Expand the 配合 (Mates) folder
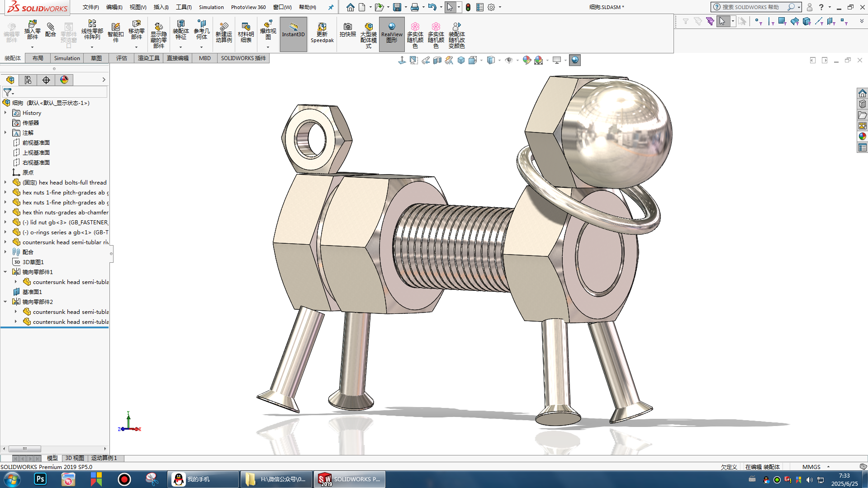868x488 pixels. tap(5, 252)
